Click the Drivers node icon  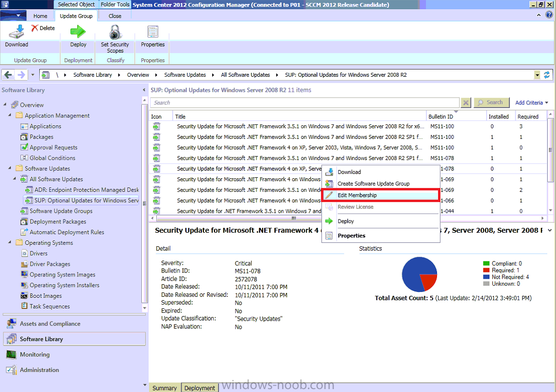(x=24, y=253)
